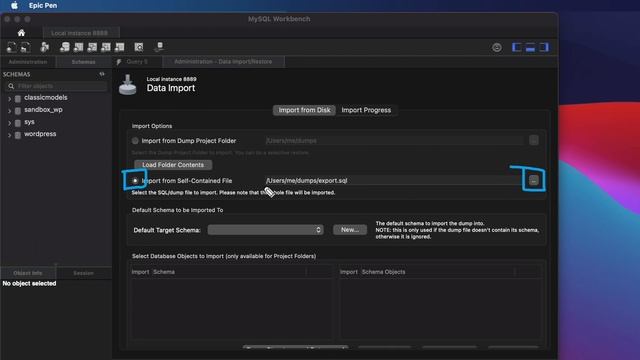The image size is (640, 360).
Task: Switch to the Administration sidebar tab
Action: pyautogui.click(x=28, y=62)
